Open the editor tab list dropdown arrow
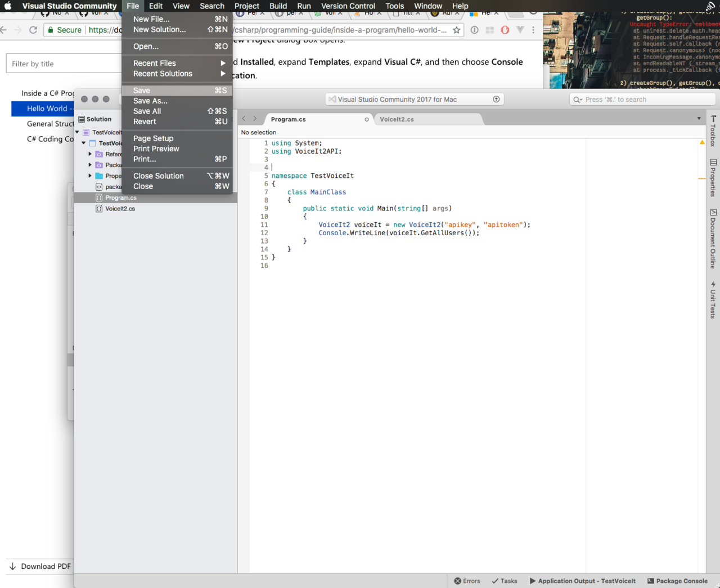Image resolution: width=720 pixels, height=588 pixels. click(x=699, y=119)
